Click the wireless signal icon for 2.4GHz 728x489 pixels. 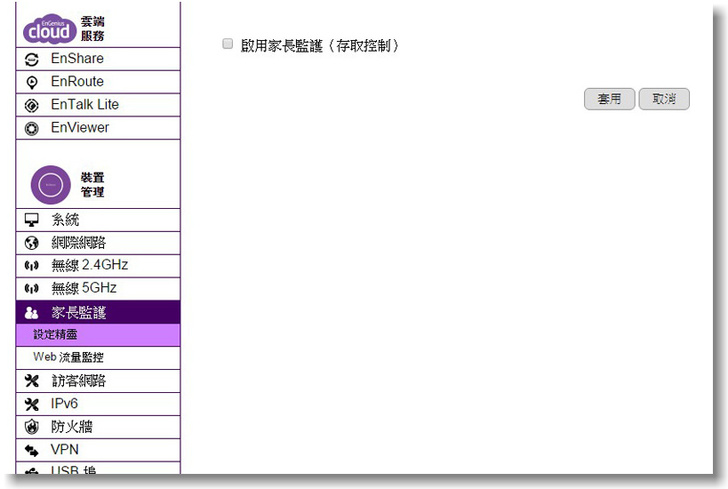coord(32,266)
